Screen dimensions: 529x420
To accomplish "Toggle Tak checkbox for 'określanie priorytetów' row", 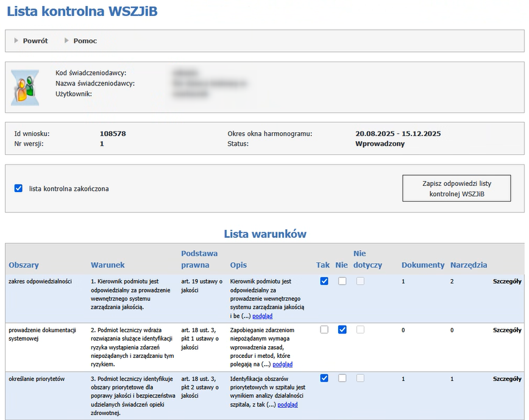I will (x=324, y=378).
